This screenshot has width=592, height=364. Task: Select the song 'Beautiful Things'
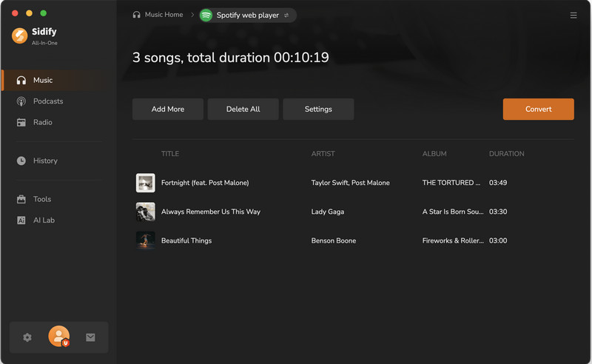point(186,240)
